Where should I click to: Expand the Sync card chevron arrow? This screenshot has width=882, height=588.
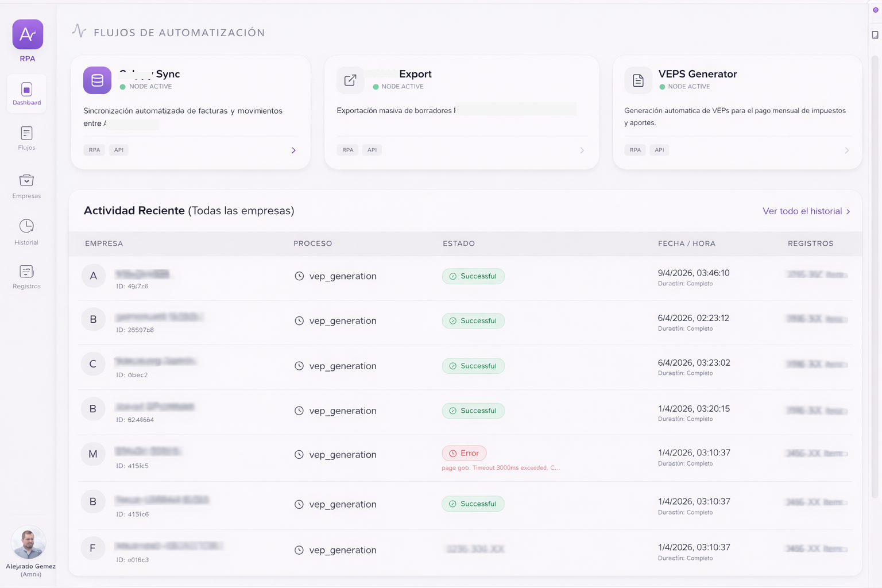(x=293, y=150)
